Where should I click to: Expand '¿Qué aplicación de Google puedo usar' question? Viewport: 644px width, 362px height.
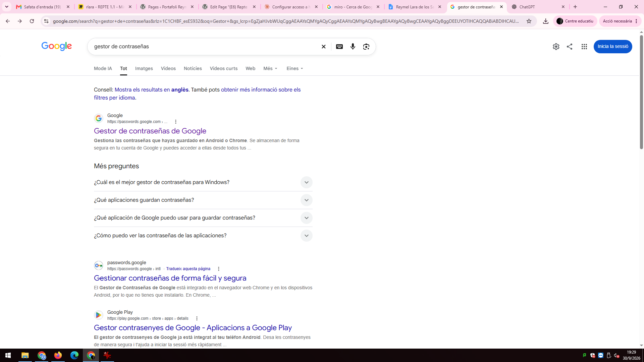point(203,218)
